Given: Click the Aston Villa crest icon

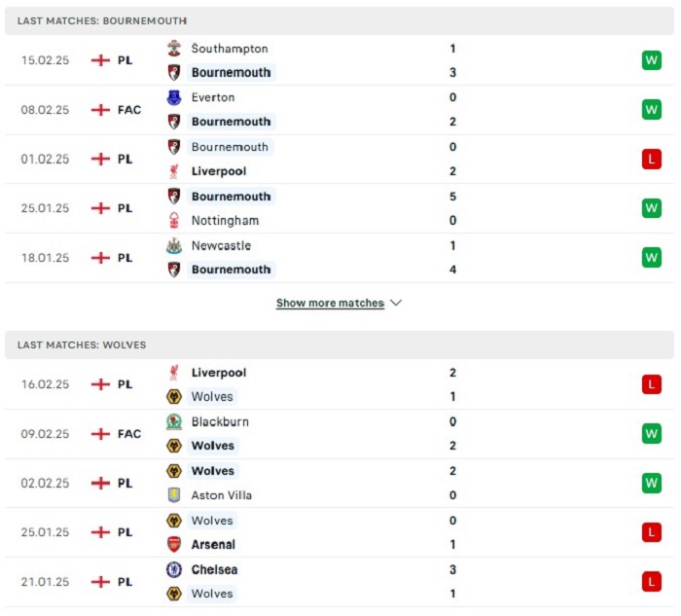Looking at the screenshot, I should coord(174,495).
